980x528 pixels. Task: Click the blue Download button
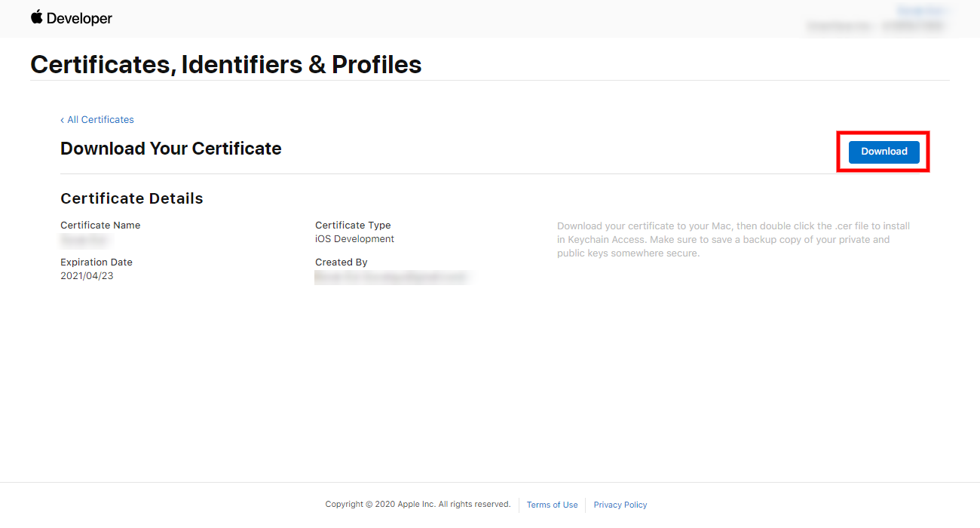(884, 152)
